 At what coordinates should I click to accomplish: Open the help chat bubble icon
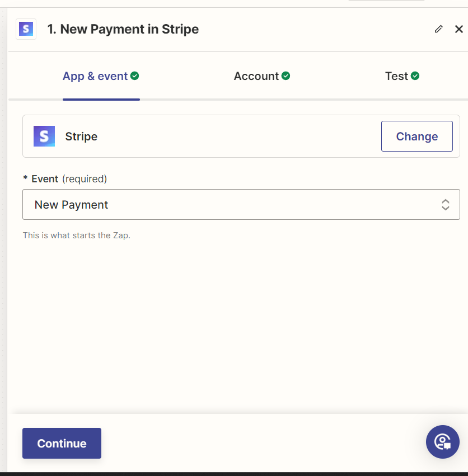click(x=442, y=442)
